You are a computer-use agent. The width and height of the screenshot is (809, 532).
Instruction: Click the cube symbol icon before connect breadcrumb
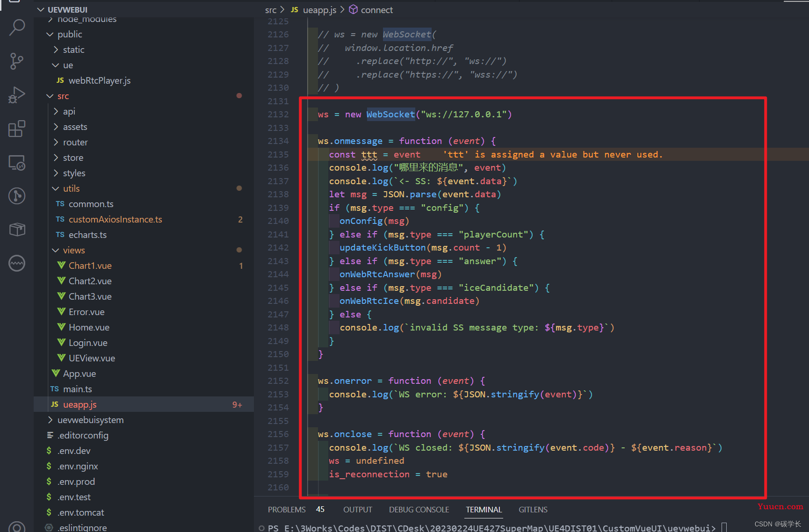pyautogui.click(x=354, y=10)
